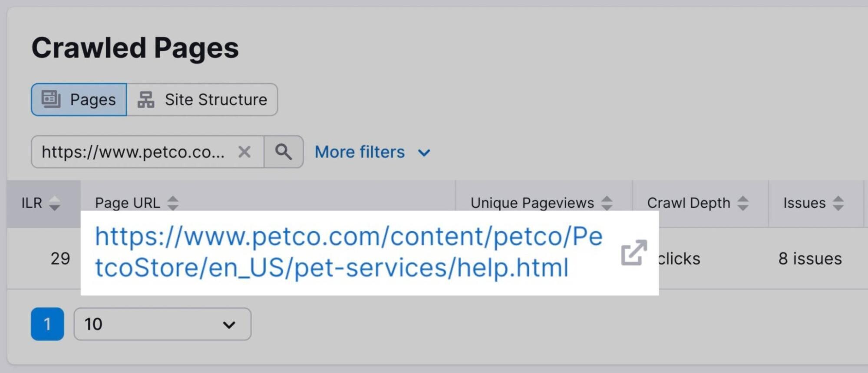Click the sort arrows on Unique Pageviews
Image resolution: width=868 pixels, height=373 pixels.
click(x=608, y=202)
